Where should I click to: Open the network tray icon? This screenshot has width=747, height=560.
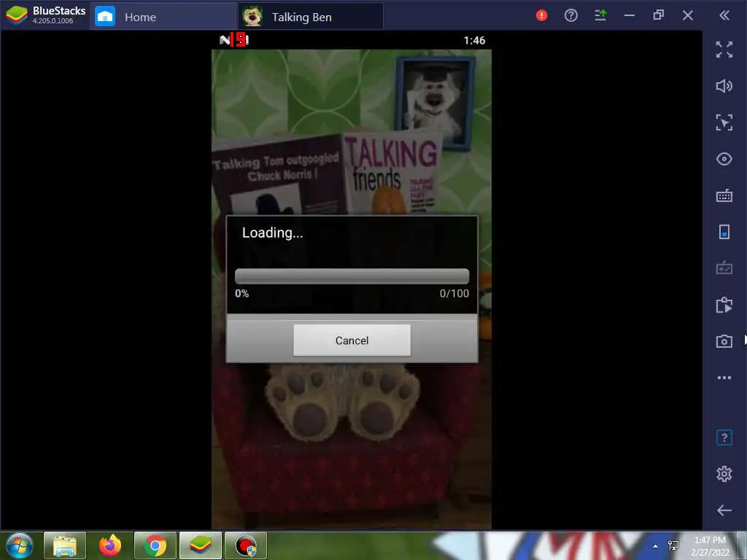[673, 545]
